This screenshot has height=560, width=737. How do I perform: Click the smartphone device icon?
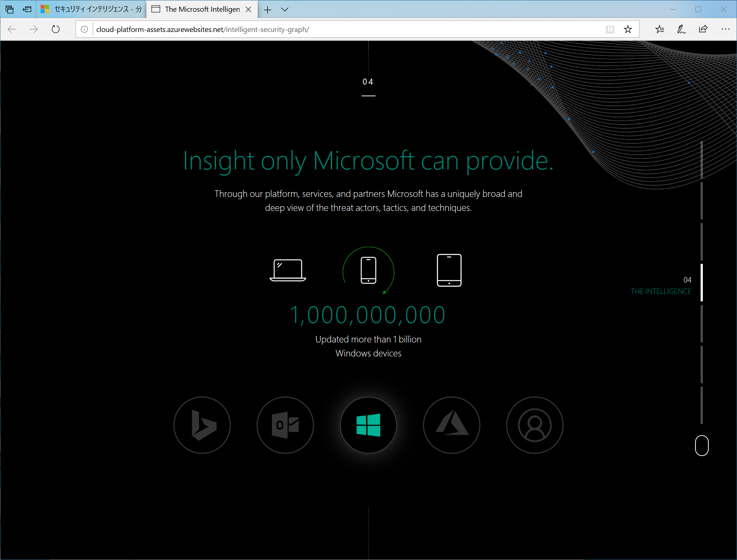point(368,270)
